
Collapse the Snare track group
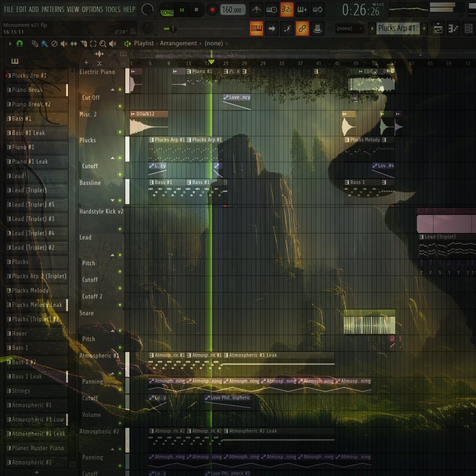(113, 331)
